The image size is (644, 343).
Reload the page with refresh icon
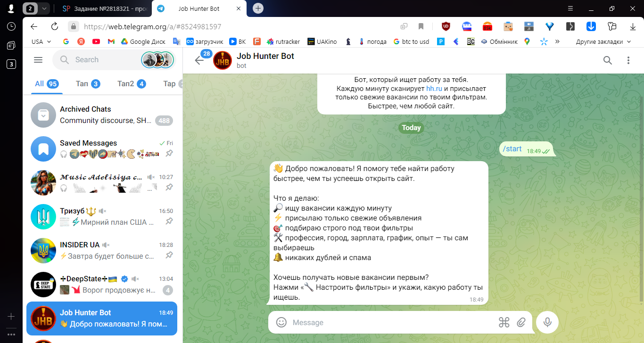point(54,26)
